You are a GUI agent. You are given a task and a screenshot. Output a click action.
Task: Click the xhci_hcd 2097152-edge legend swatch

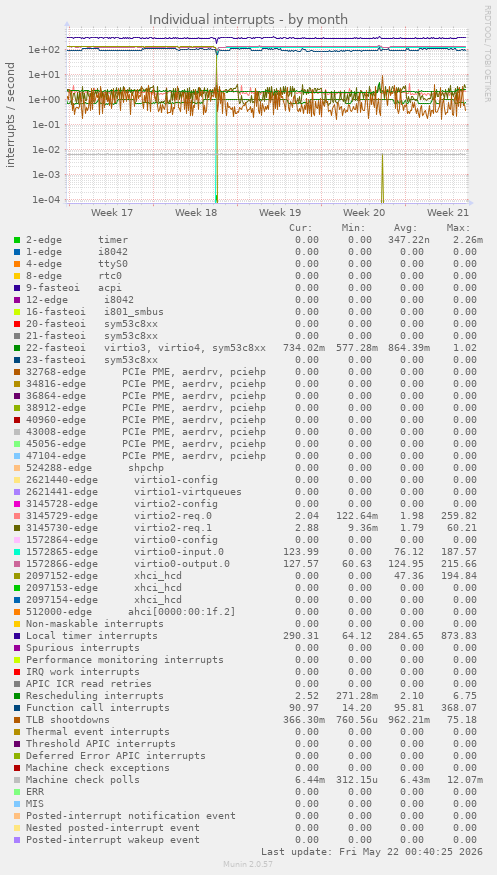(x=17, y=576)
